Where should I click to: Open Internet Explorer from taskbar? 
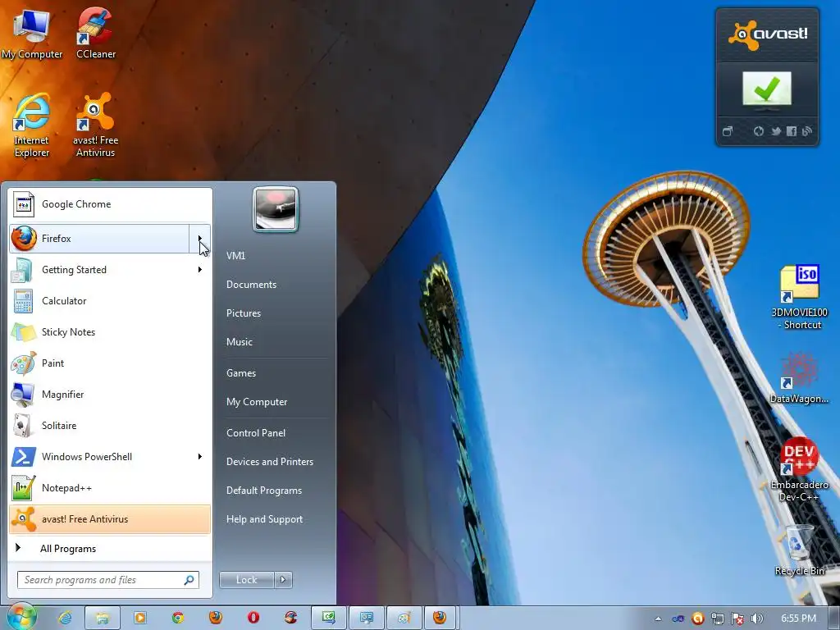tap(65, 618)
